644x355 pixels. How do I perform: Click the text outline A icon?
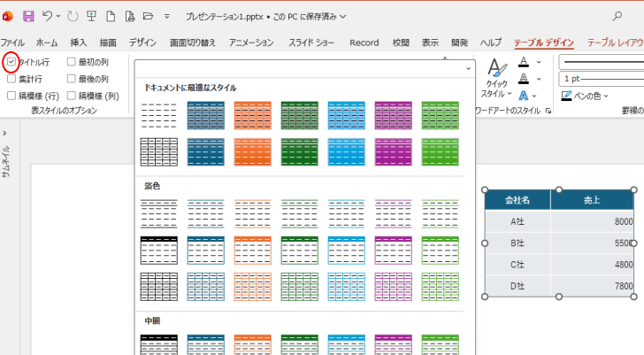(524, 79)
